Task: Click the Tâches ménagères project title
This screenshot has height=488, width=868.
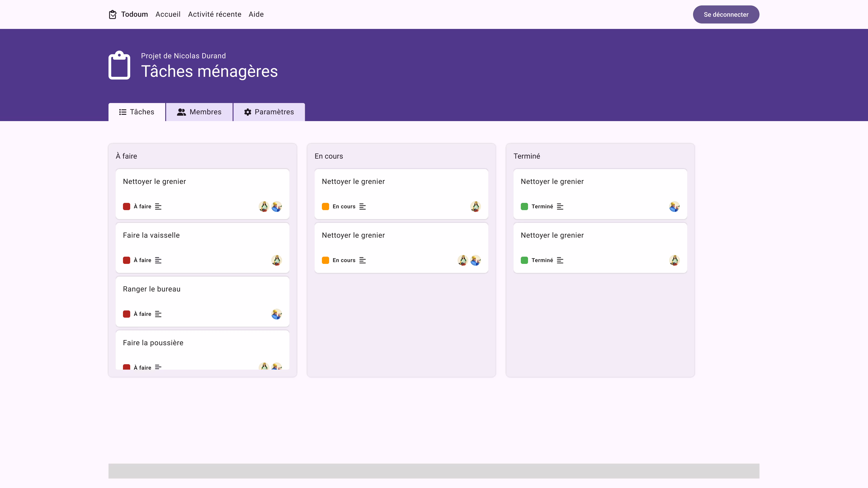Action: click(x=209, y=71)
